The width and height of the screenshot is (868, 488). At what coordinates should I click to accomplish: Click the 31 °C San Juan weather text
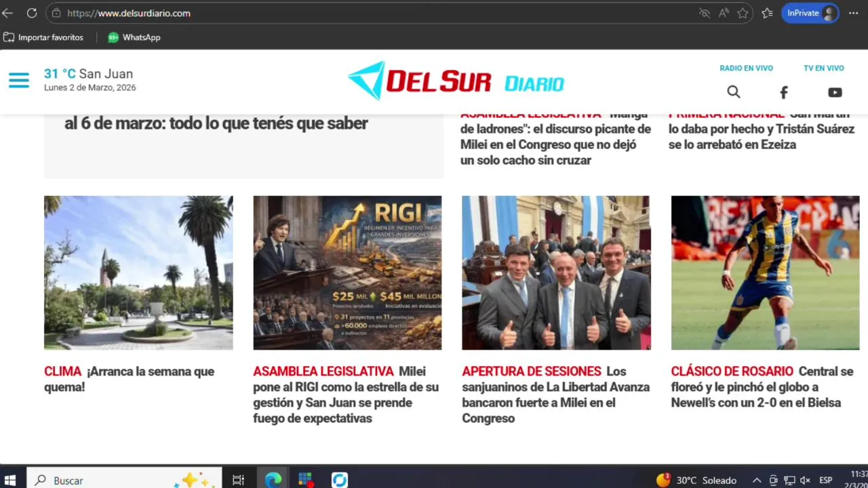pos(88,74)
